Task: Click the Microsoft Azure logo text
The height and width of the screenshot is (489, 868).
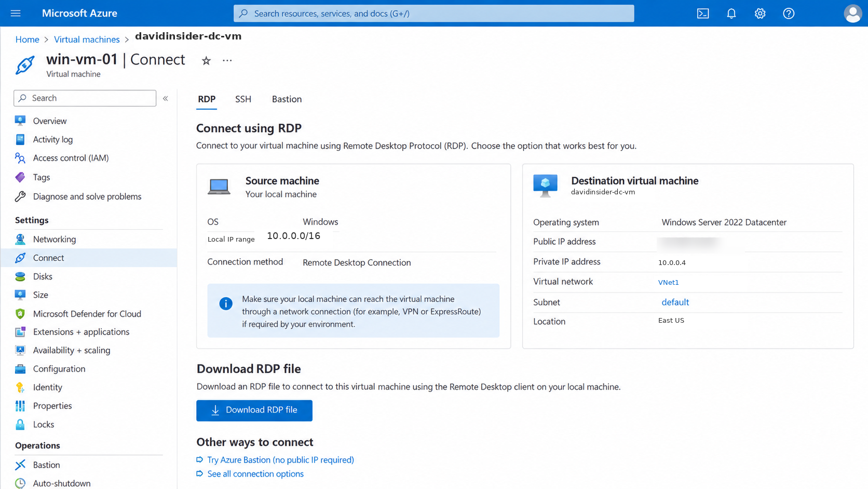Action: [79, 14]
